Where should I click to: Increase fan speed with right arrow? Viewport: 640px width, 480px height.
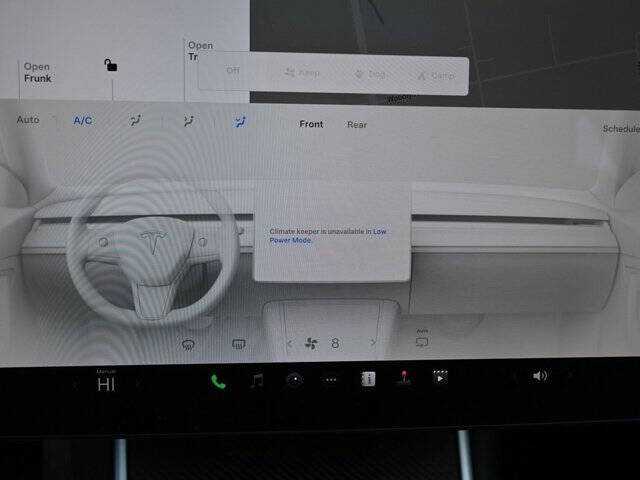(x=373, y=343)
